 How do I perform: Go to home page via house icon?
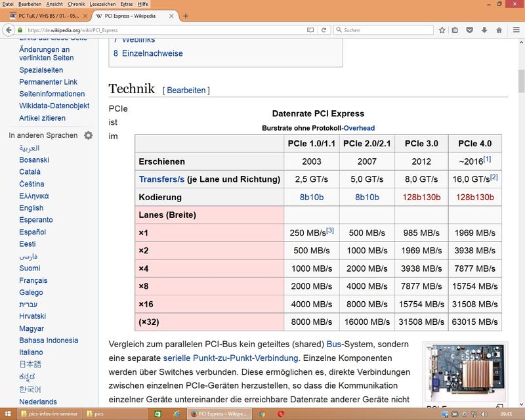499,30
